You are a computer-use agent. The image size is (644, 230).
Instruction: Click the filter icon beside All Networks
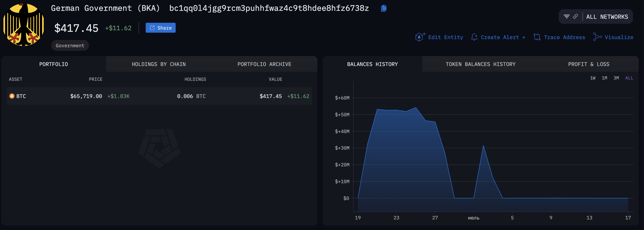pos(566,17)
